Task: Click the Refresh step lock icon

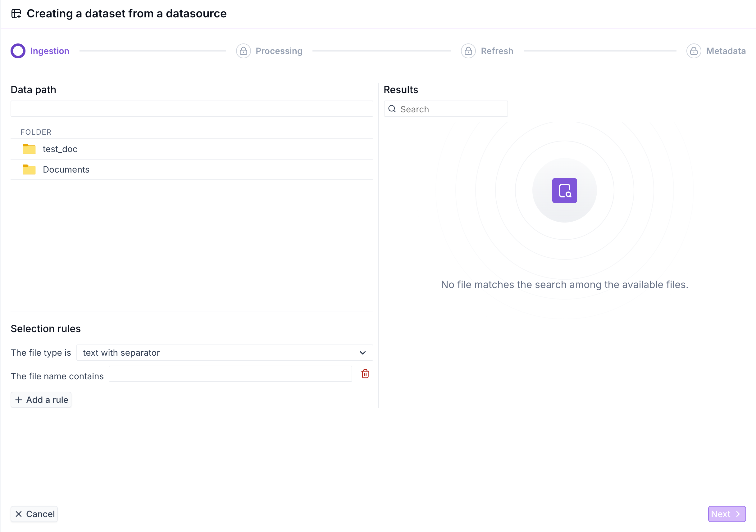Action: (x=468, y=51)
